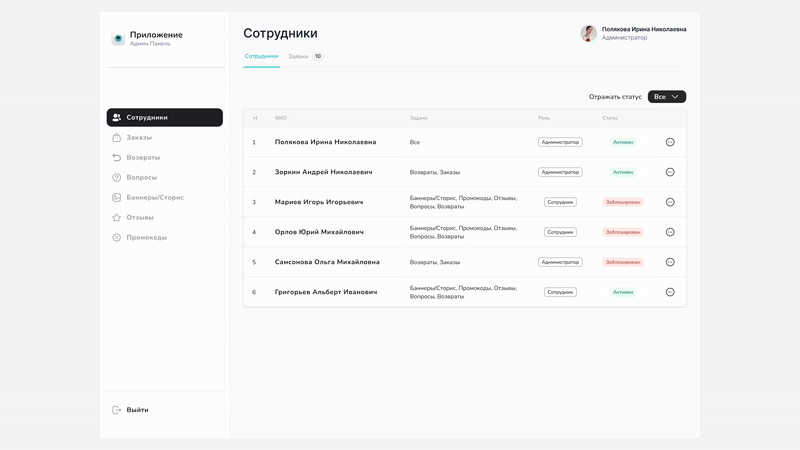Click the Сотрудники people icon
The width and height of the screenshot is (800, 450).
tap(117, 117)
